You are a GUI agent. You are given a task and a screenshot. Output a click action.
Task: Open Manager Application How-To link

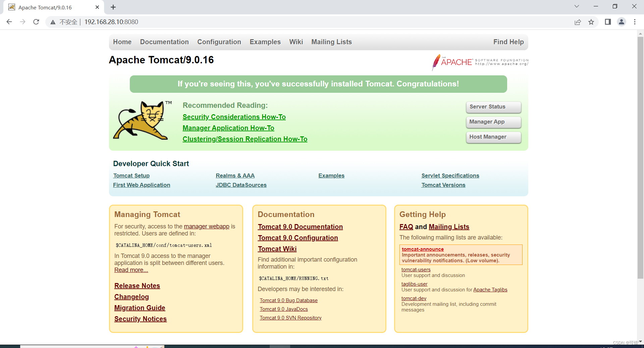pyautogui.click(x=228, y=128)
